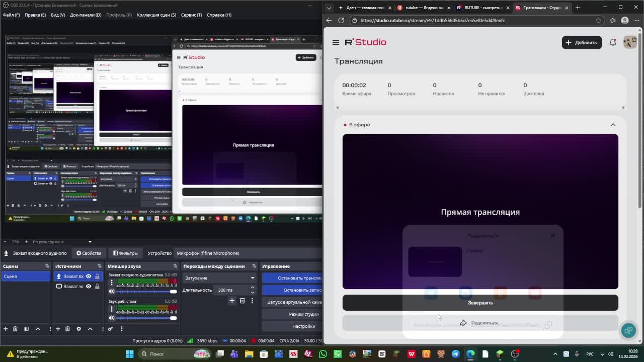
Task: Open OBS Сервис menu
Action: (x=191, y=15)
